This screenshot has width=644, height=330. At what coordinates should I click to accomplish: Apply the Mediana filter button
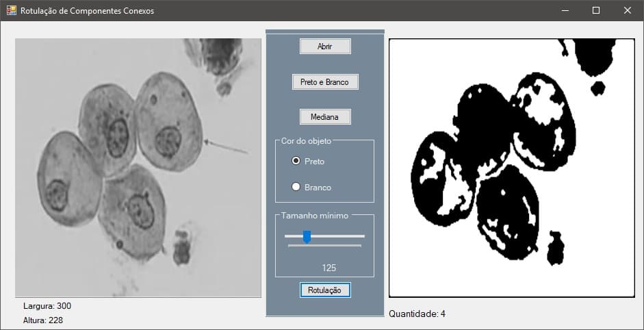324,117
